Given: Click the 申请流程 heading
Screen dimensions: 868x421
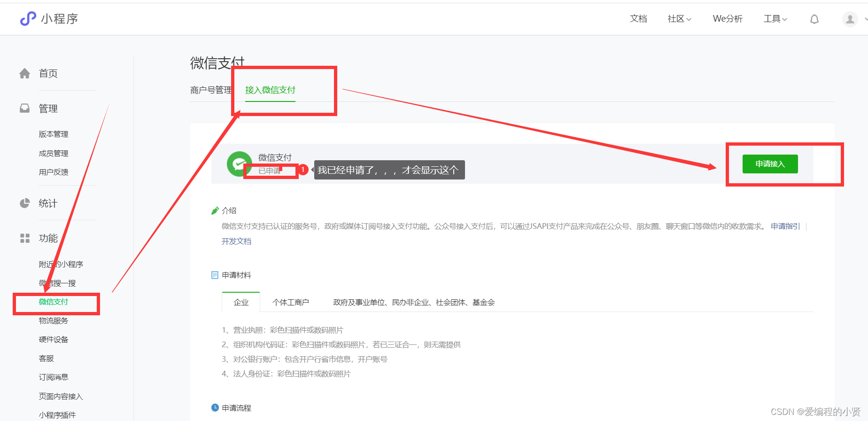Looking at the screenshot, I should click(x=236, y=408).
